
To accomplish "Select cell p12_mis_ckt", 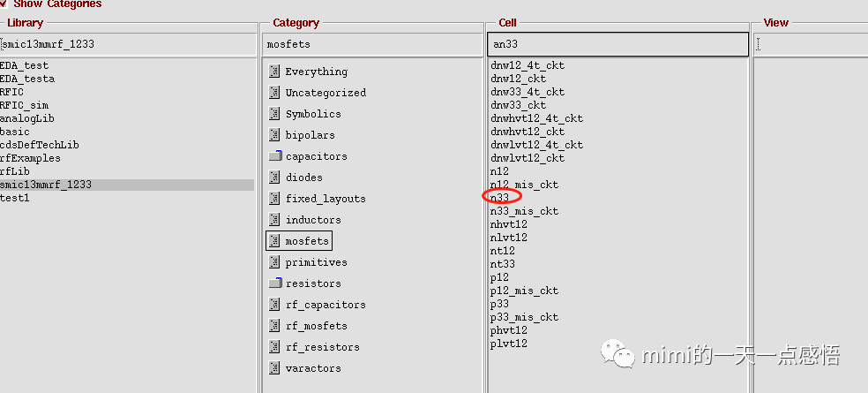I will (x=525, y=291).
